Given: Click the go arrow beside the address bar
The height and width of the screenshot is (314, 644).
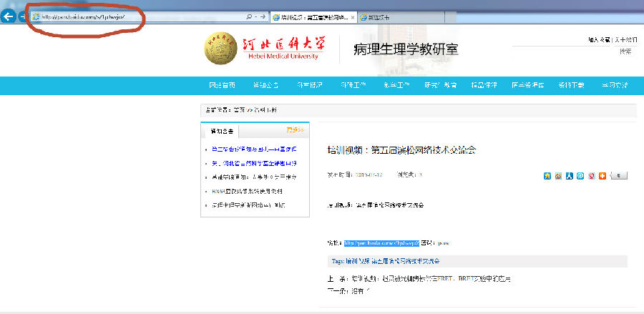Looking at the screenshot, I should [x=263, y=16].
